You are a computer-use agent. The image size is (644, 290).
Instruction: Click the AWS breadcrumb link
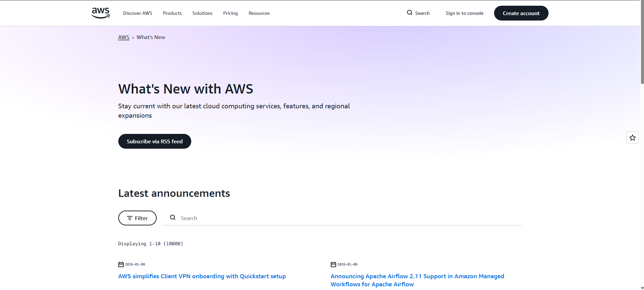click(124, 37)
